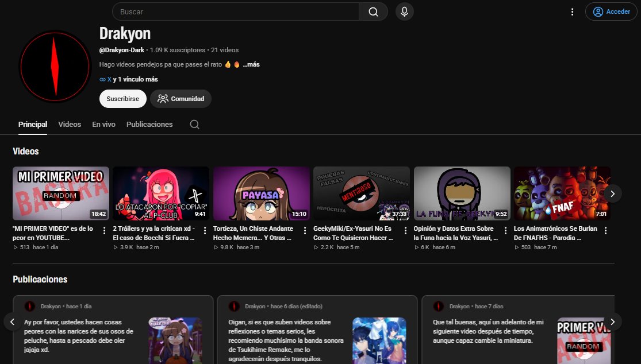Open the X link and more links
641x364 pixels.
(128, 79)
